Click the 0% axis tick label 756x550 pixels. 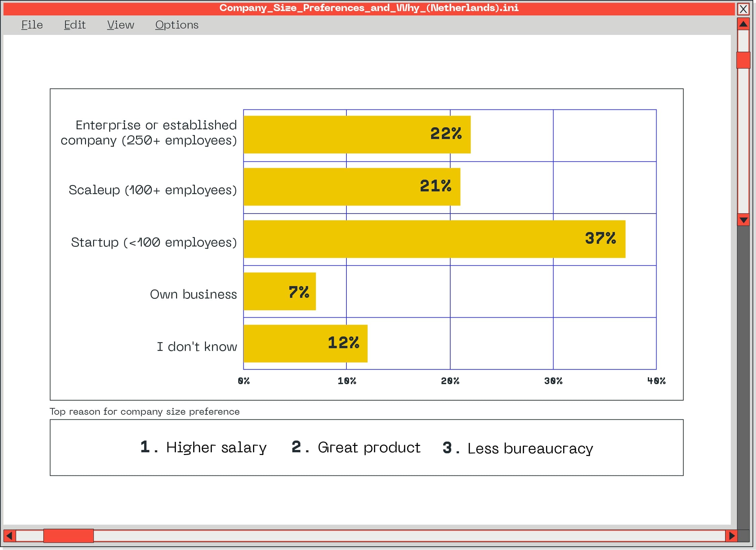click(244, 381)
